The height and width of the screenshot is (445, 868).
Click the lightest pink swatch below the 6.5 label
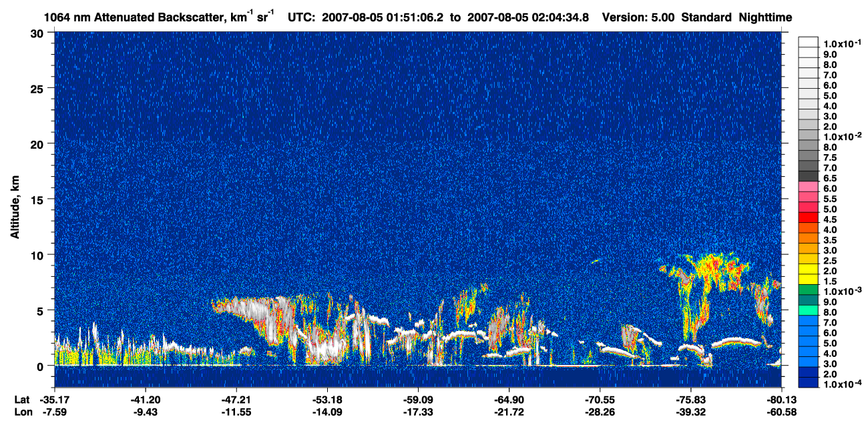pos(808,186)
